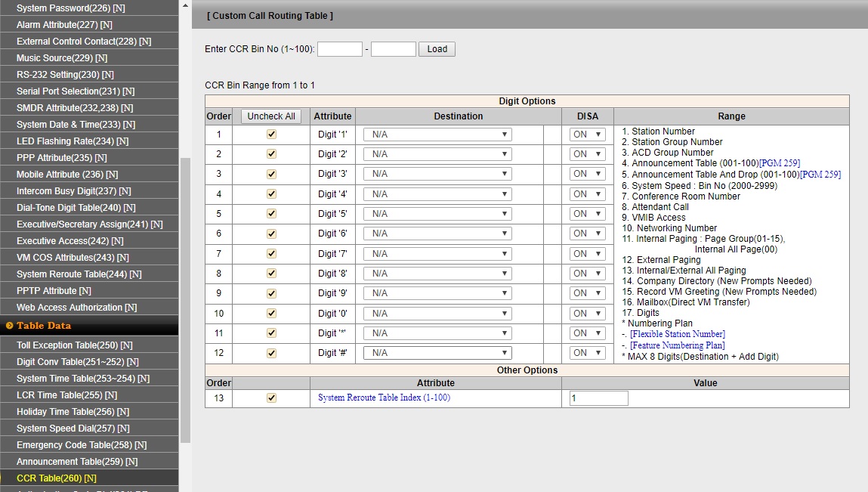Expand the DISA dropdown for Digit '4'
Screen dimensions: 868x492
[588, 194]
